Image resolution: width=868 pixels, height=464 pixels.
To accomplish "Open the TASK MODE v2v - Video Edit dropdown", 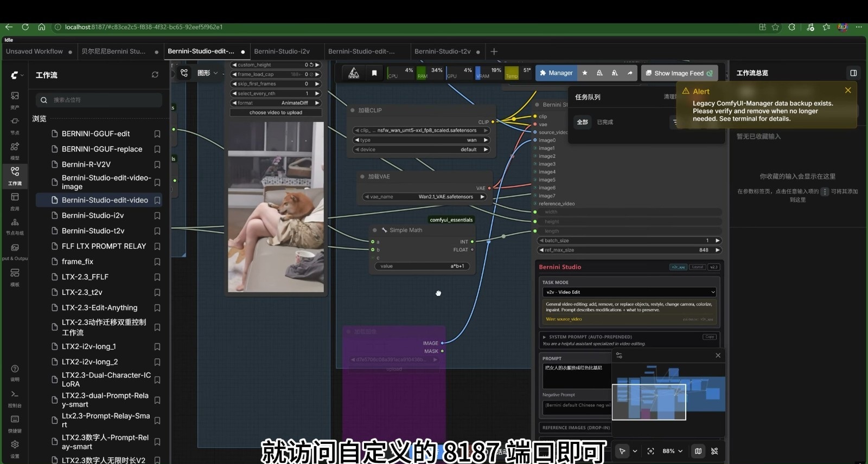I will [629, 292].
